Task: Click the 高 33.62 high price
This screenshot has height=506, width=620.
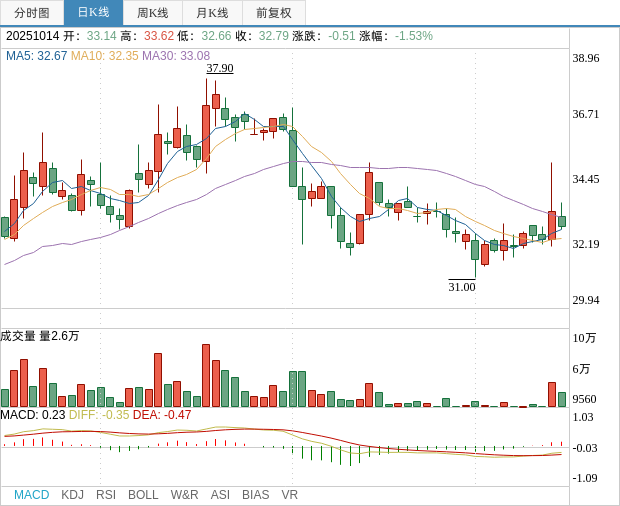Action: [147, 36]
